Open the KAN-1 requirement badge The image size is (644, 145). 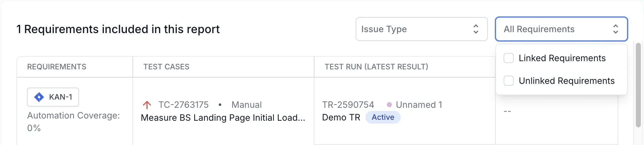point(53,97)
